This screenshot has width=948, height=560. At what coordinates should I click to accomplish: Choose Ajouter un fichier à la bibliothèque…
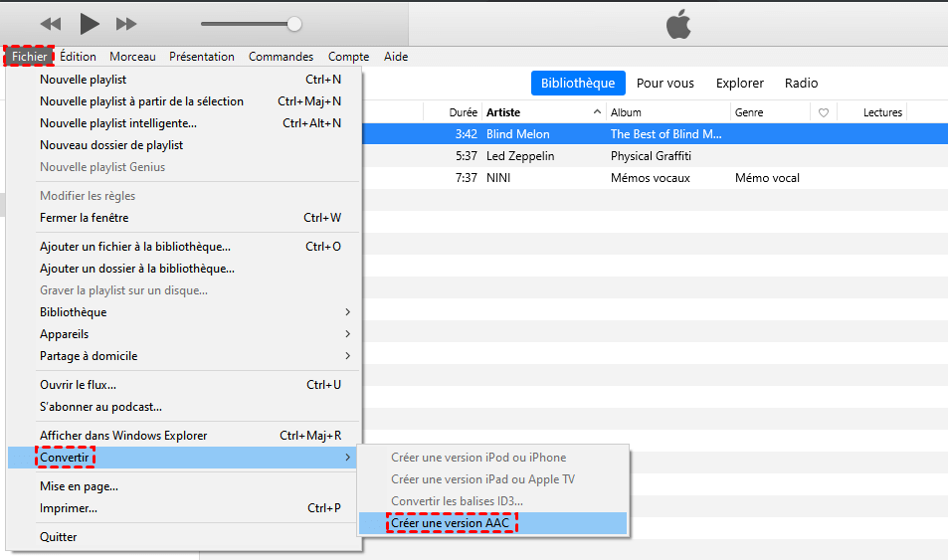click(184, 247)
